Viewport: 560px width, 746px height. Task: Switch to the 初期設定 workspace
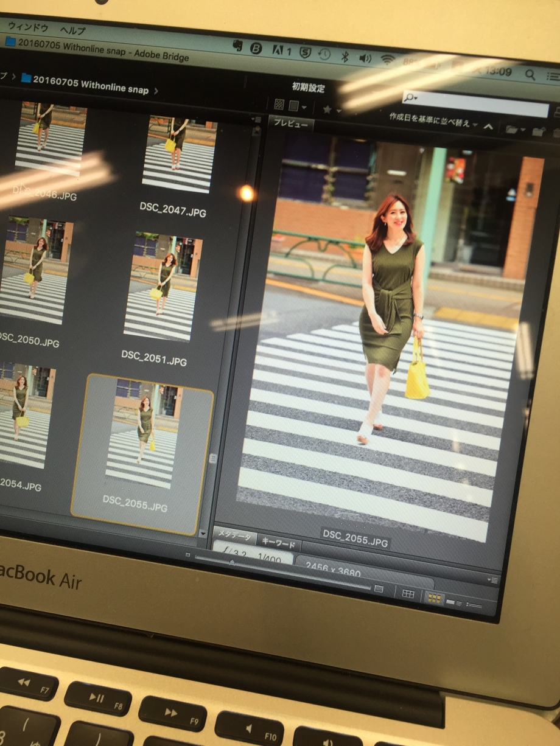pyautogui.click(x=309, y=87)
